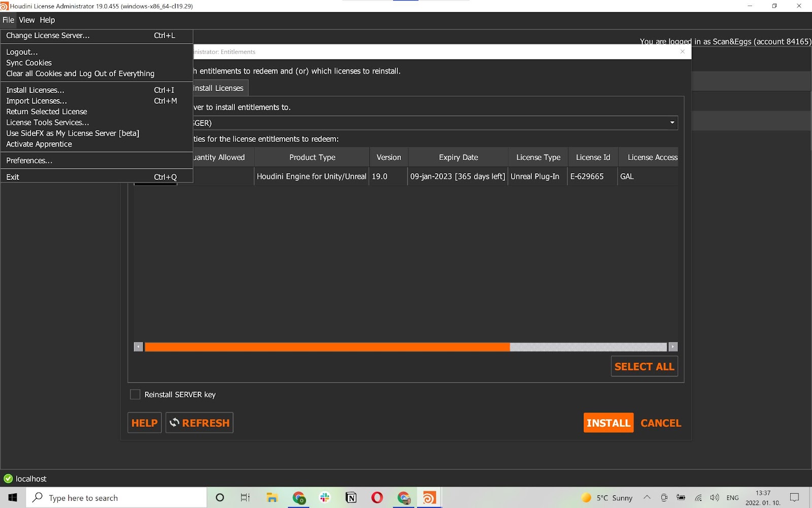
Task: Choose Activate Apprentice
Action: (96, 144)
